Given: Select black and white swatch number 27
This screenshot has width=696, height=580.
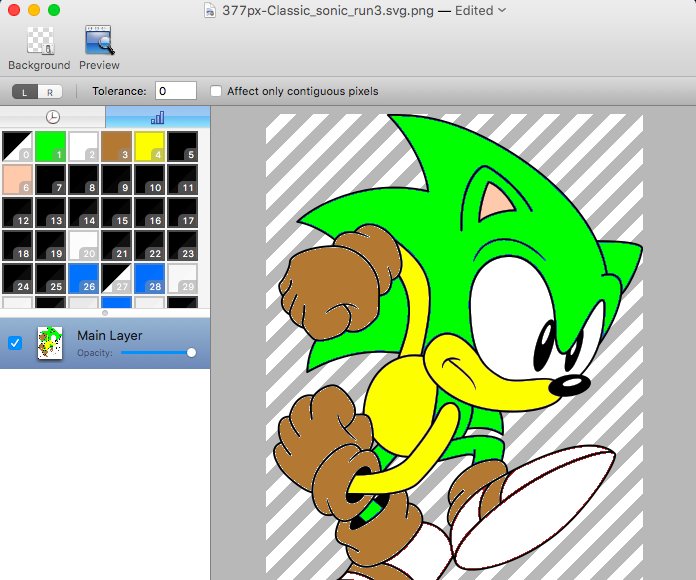Looking at the screenshot, I should pyautogui.click(x=116, y=278).
